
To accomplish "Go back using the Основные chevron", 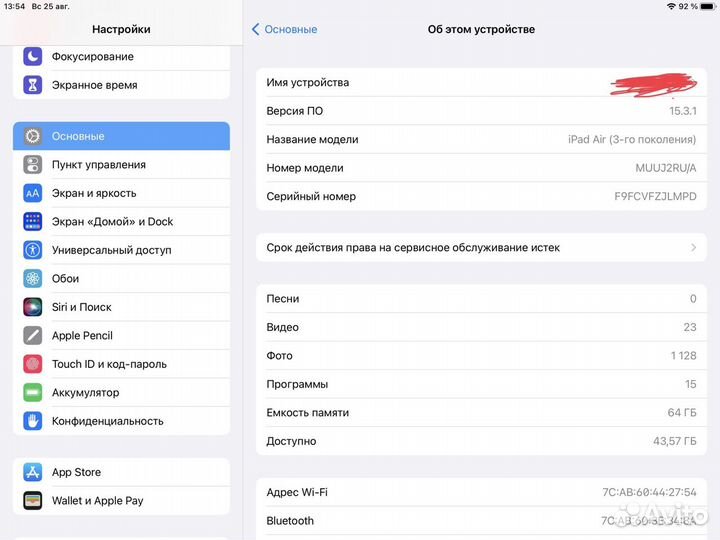I will click(x=256, y=29).
